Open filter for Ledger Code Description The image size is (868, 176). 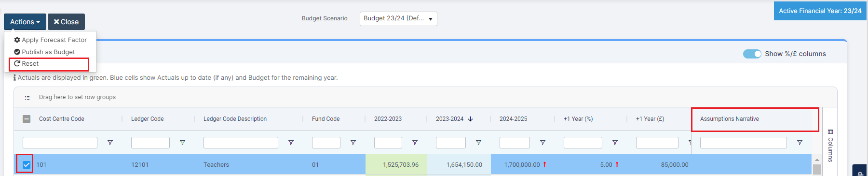tap(291, 143)
